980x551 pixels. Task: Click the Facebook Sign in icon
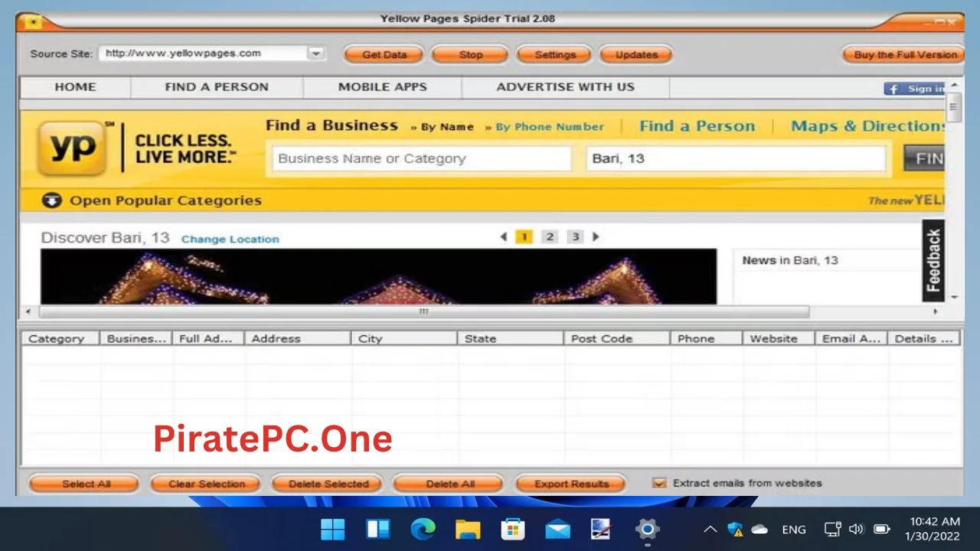tap(892, 89)
